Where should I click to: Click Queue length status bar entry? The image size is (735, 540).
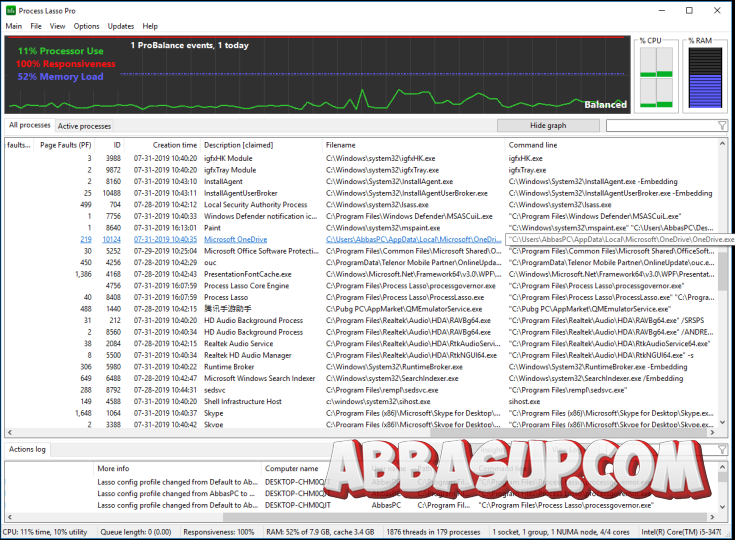(135, 532)
